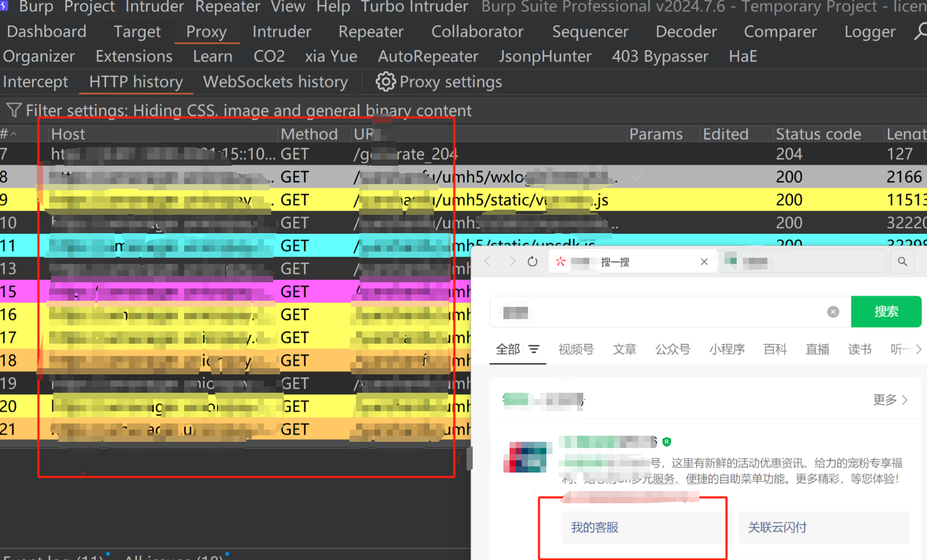Image resolution: width=927 pixels, height=560 pixels.
Task: Open the Comparer tab
Action: tap(780, 32)
